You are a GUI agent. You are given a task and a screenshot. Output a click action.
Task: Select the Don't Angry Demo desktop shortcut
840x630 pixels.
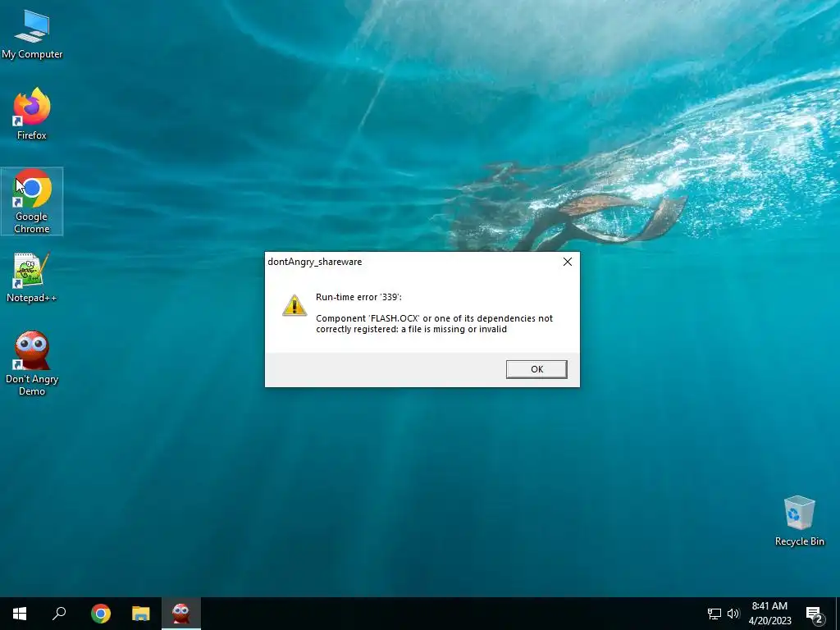pyautogui.click(x=32, y=363)
